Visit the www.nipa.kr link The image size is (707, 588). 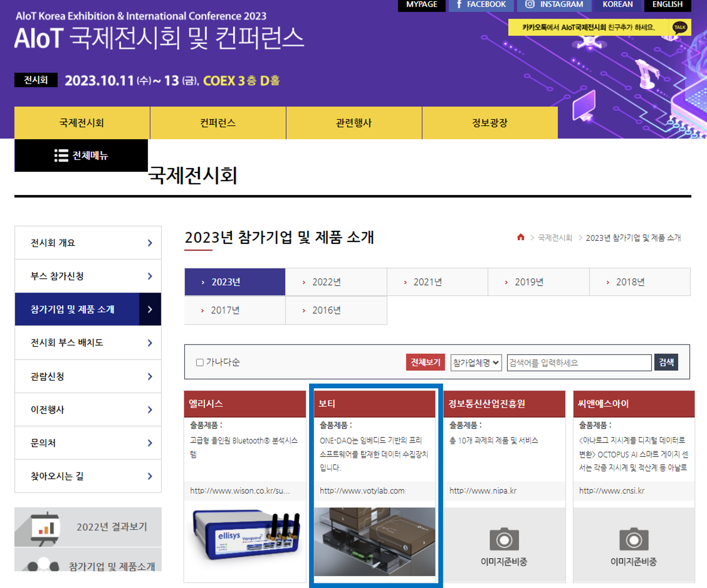(483, 491)
